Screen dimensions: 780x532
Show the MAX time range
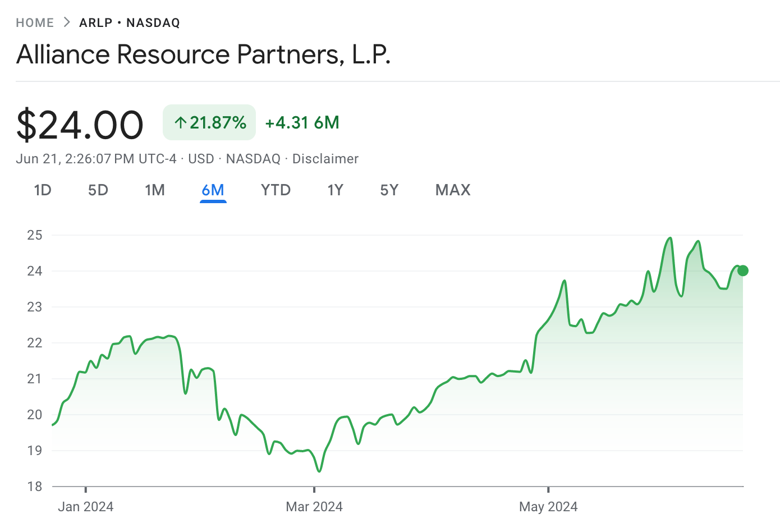coord(453,190)
